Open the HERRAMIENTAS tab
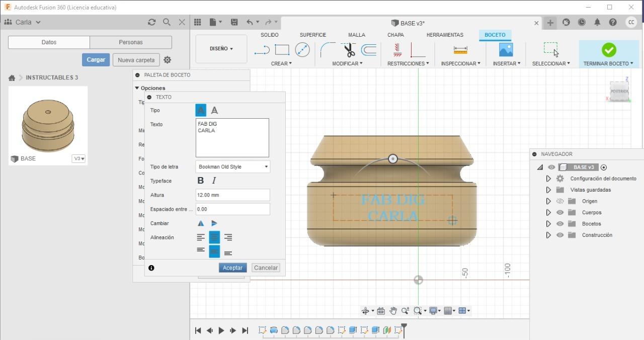This screenshot has width=644, height=340. pos(445,35)
